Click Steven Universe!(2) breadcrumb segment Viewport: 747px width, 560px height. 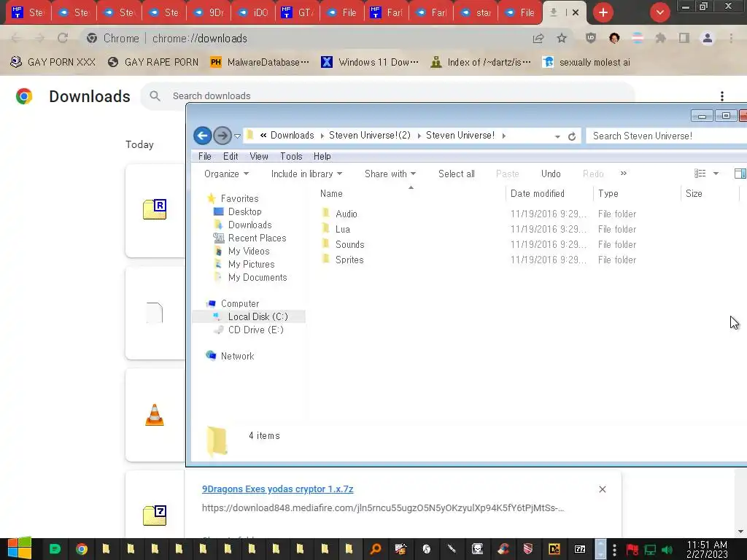pyautogui.click(x=370, y=135)
